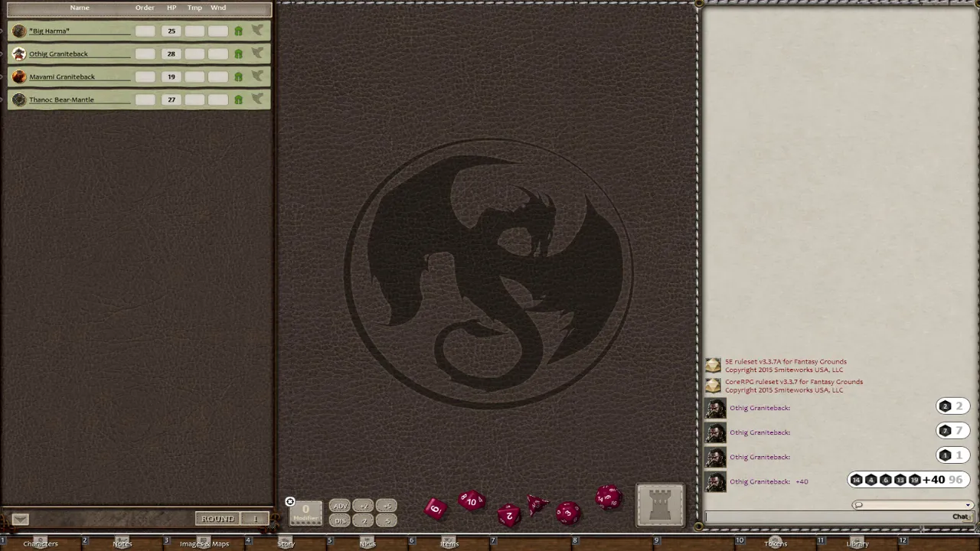Click hotkey slot 12
Image resolution: width=980 pixels, height=551 pixels.
(x=940, y=543)
